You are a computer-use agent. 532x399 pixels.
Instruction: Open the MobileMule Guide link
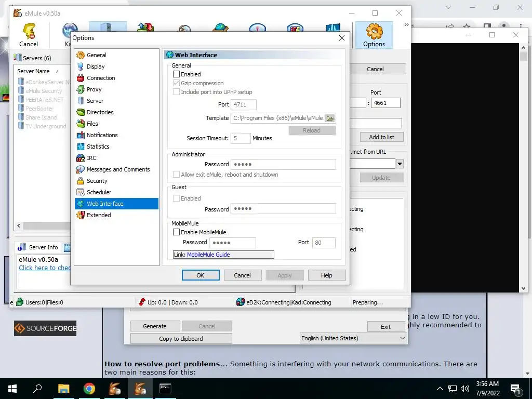click(208, 255)
